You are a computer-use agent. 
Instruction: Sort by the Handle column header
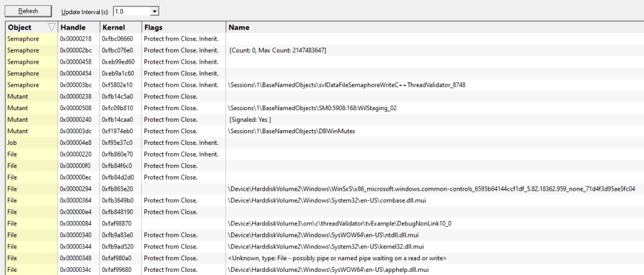pyautogui.click(x=79, y=28)
